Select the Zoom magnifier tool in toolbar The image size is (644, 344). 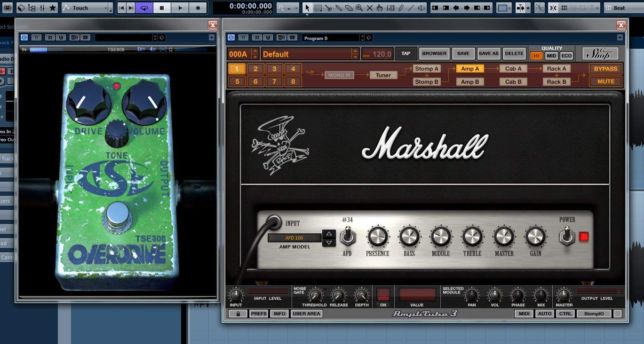359,8
